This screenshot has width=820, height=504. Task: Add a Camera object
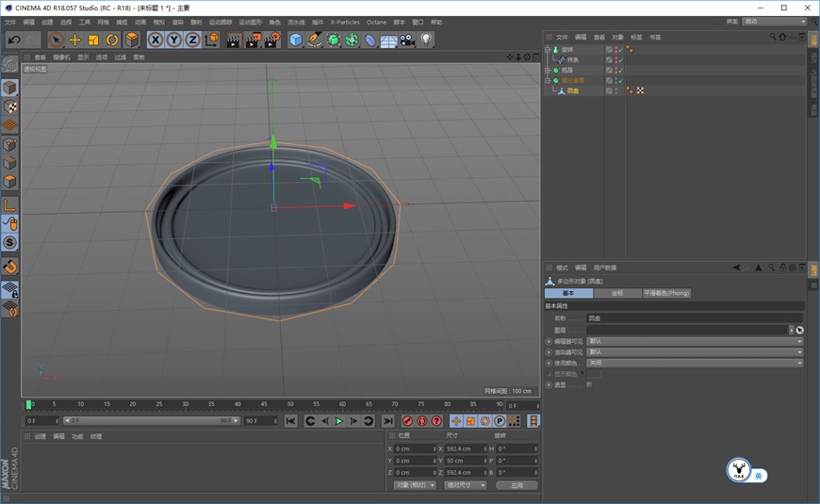[407, 40]
